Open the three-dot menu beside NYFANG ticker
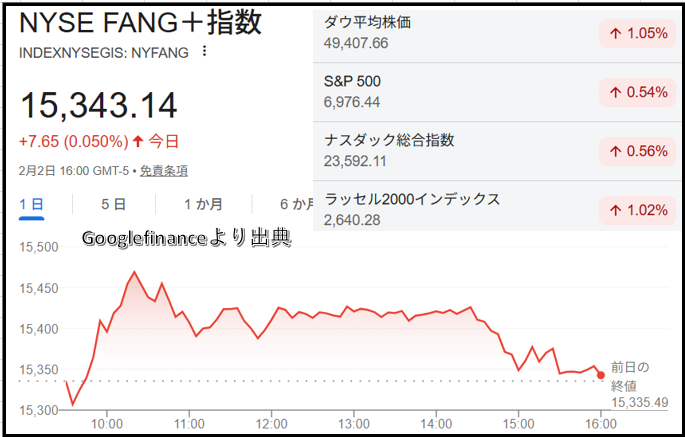The height and width of the screenshot is (437, 685). point(205,51)
